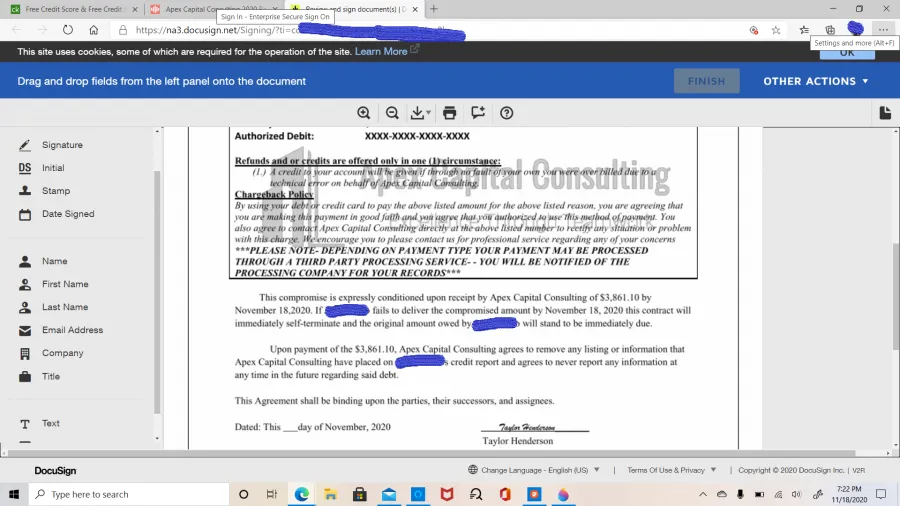
Task: Open a new browser tab
Action: point(434,9)
